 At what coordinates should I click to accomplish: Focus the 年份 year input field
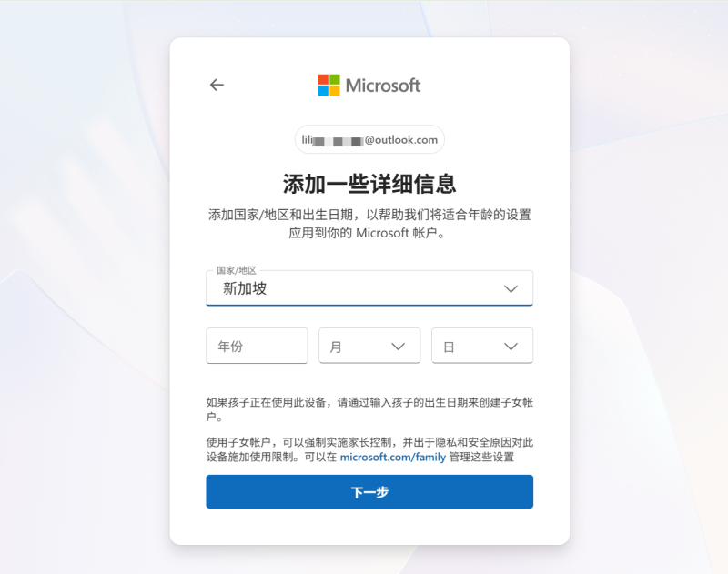(257, 346)
